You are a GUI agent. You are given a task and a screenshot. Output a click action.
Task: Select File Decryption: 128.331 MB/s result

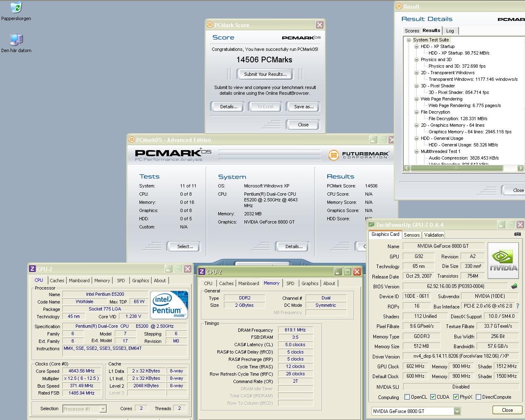click(458, 119)
